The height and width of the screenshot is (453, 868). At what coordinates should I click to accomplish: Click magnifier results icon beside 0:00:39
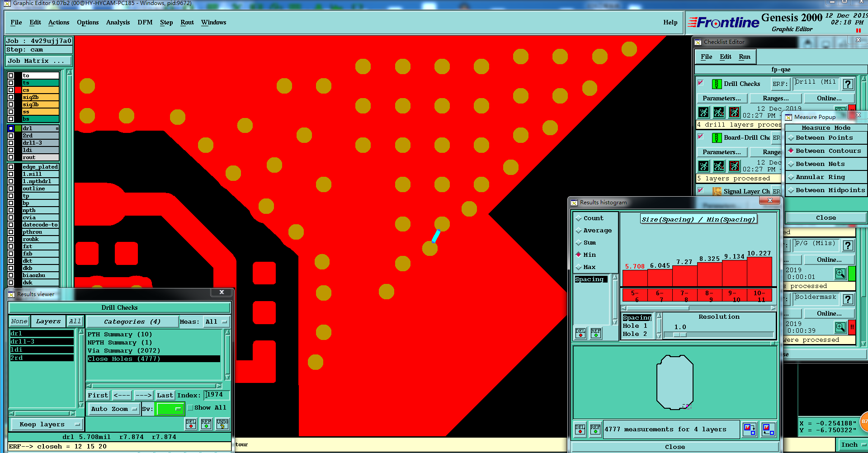point(840,327)
